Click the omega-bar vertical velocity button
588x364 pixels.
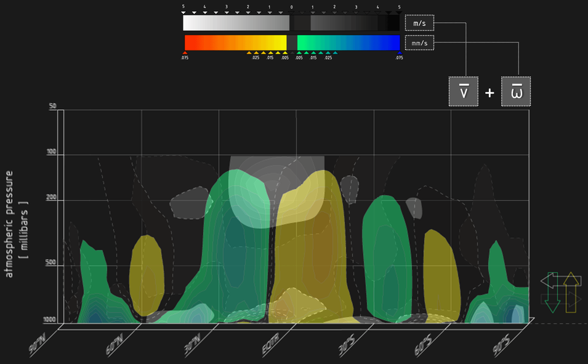pyautogui.click(x=516, y=91)
